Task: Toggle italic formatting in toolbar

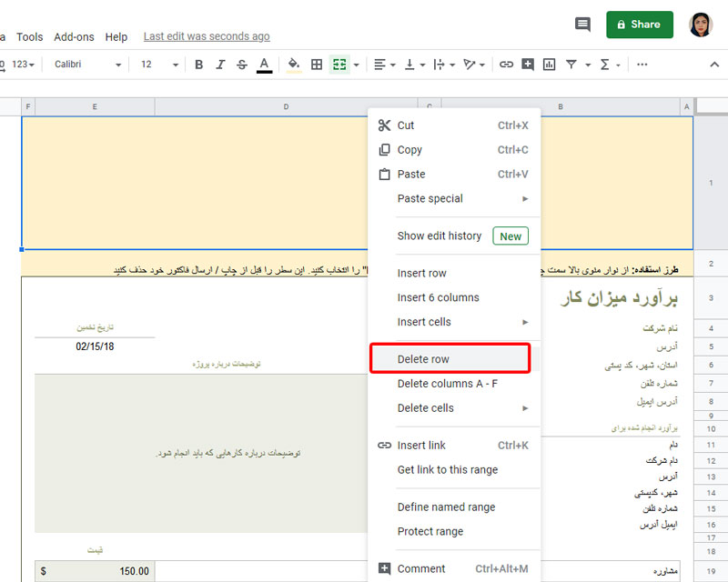Action: pos(220,65)
